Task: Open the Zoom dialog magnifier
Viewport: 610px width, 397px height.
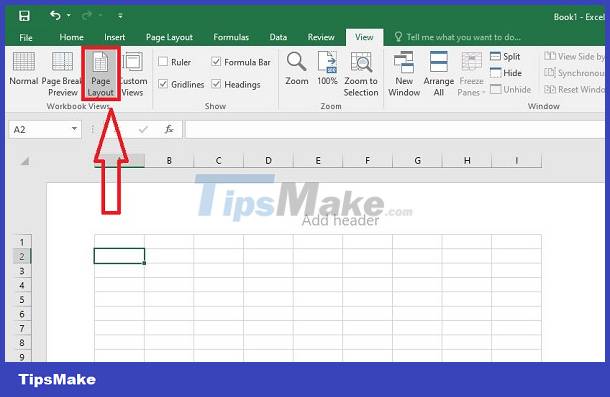Action: tap(297, 69)
